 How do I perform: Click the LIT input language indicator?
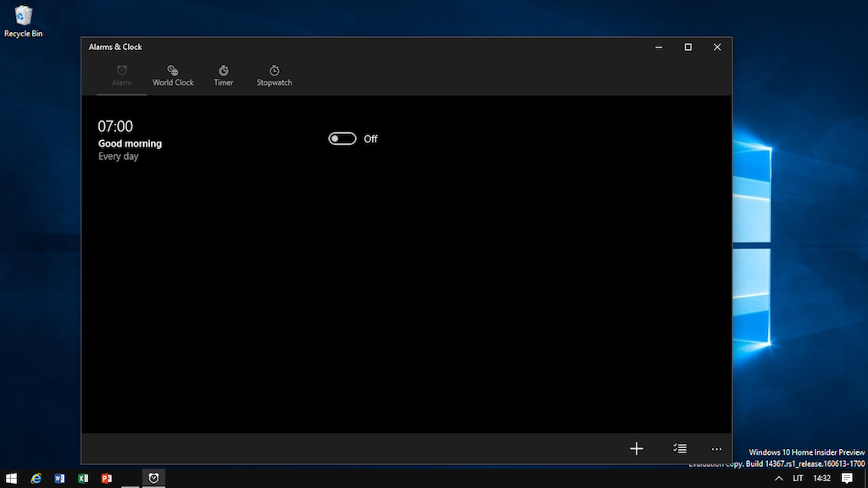tap(798, 478)
